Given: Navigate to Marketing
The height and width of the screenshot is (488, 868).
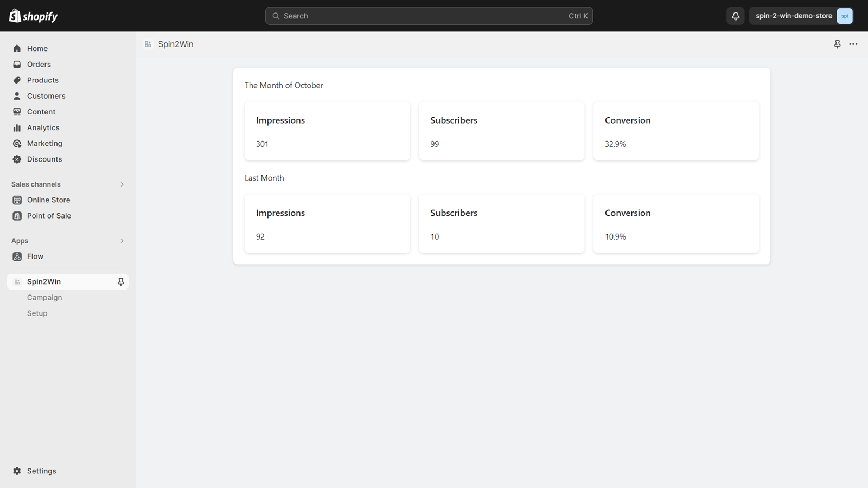Looking at the screenshot, I should pos(68,143).
